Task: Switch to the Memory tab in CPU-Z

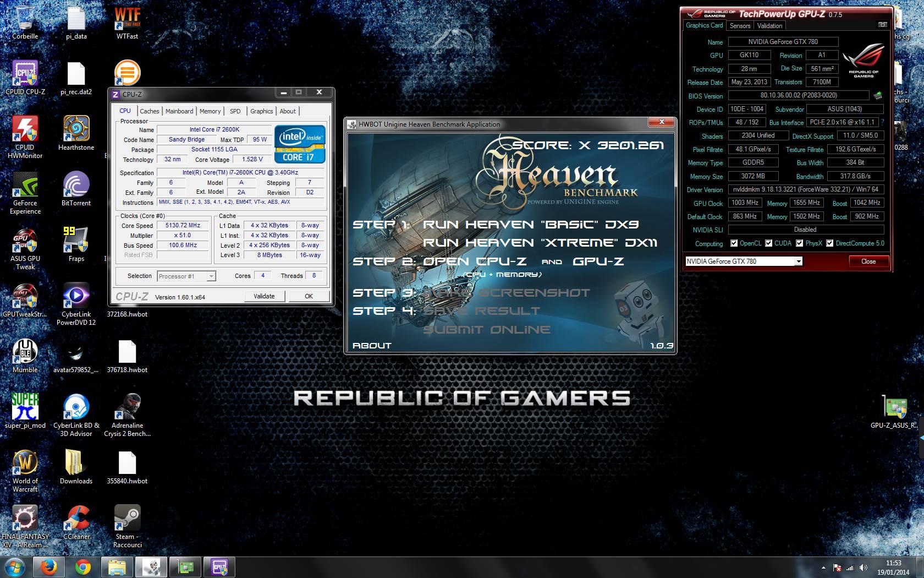Action: (x=210, y=111)
